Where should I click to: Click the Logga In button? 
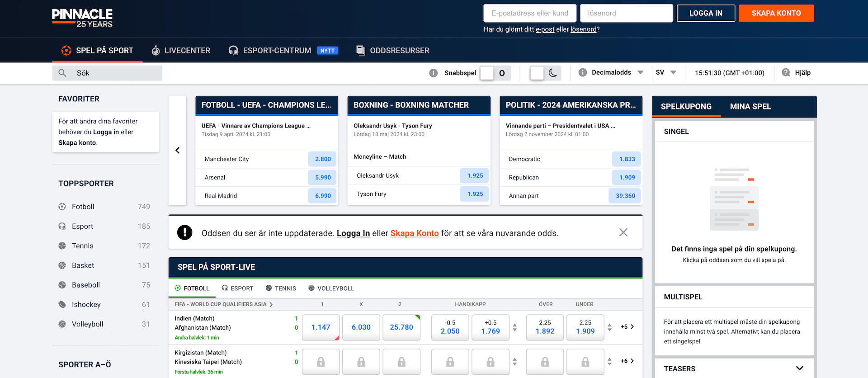pos(705,13)
